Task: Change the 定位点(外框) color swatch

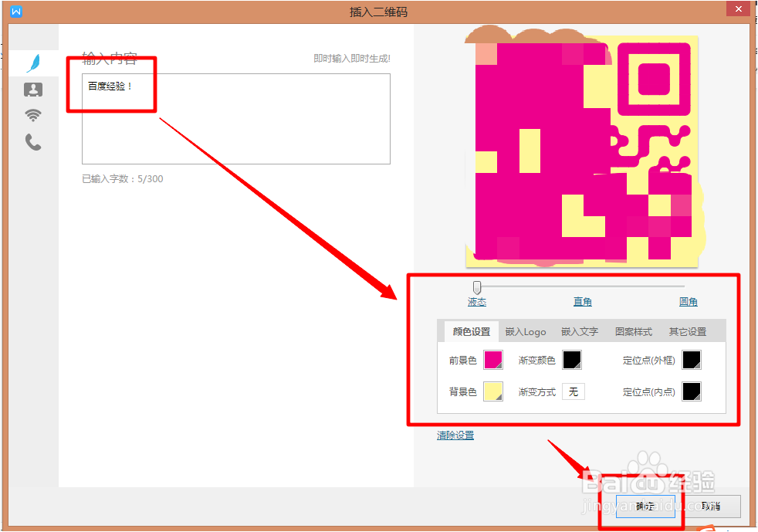Action: 692,360
